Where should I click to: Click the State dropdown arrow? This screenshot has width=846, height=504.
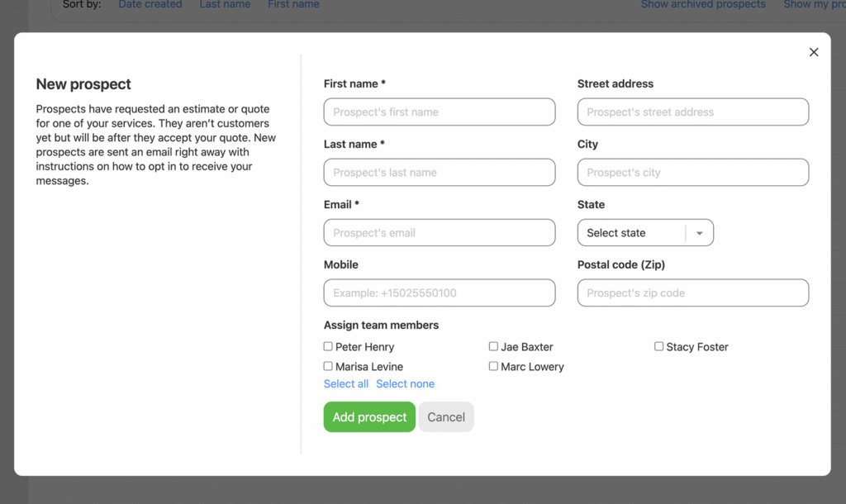tap(700, 233)
